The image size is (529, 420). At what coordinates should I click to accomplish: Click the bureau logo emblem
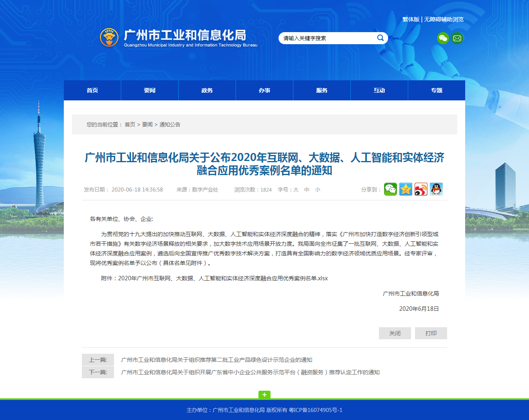point(109,37)
